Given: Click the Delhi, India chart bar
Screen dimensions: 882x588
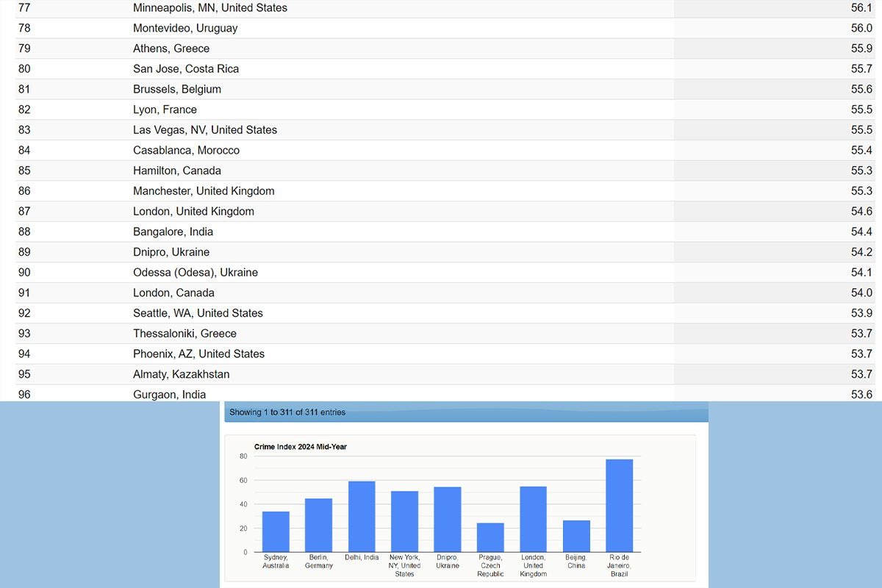Looking at the screenshot, I should point(362,517).
